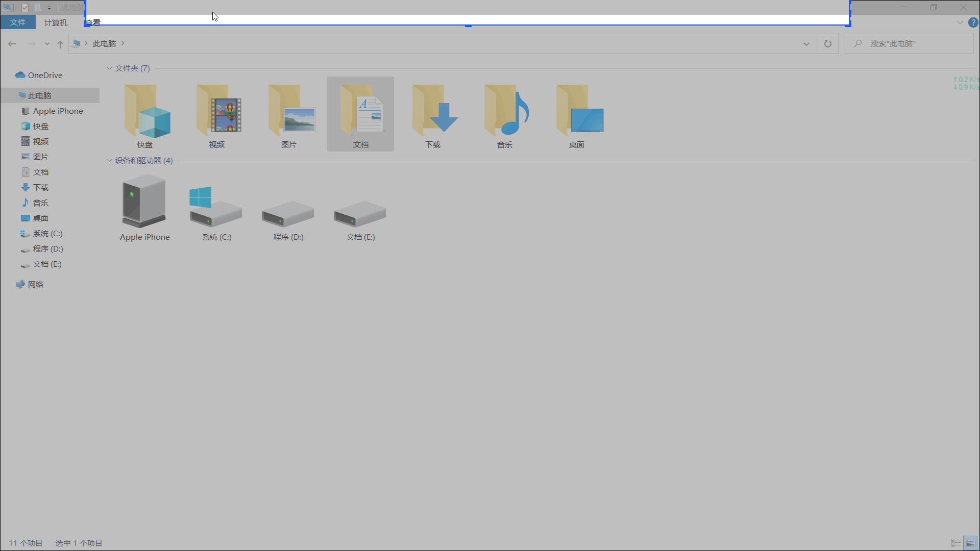Select OneDrive in the navigation pane
Image resolution: width=980 pixels, height=551 pixels.
45,75
